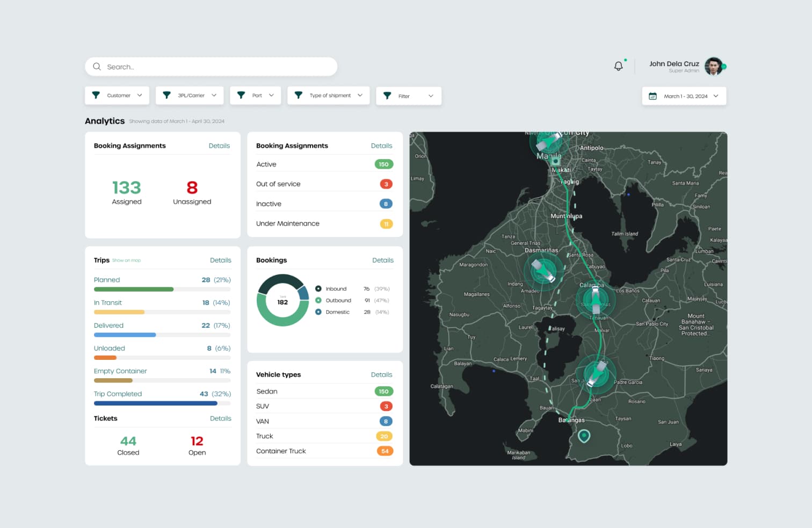Open the Customer filter dropdown
812x528 pixels.
click(117, 96)
